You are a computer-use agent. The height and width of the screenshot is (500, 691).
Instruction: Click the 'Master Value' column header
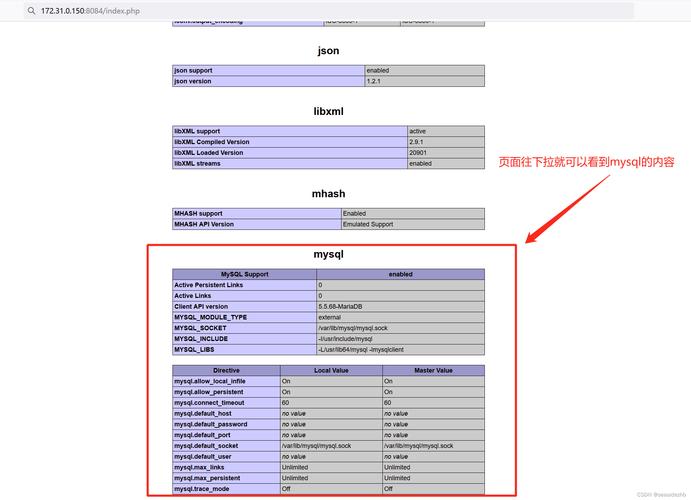[434, 370]
